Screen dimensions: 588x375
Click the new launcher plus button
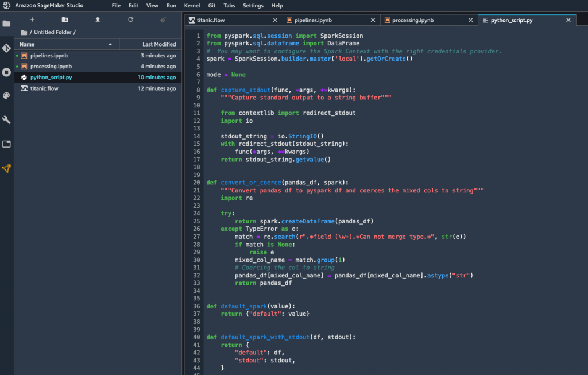click(32, 20)
